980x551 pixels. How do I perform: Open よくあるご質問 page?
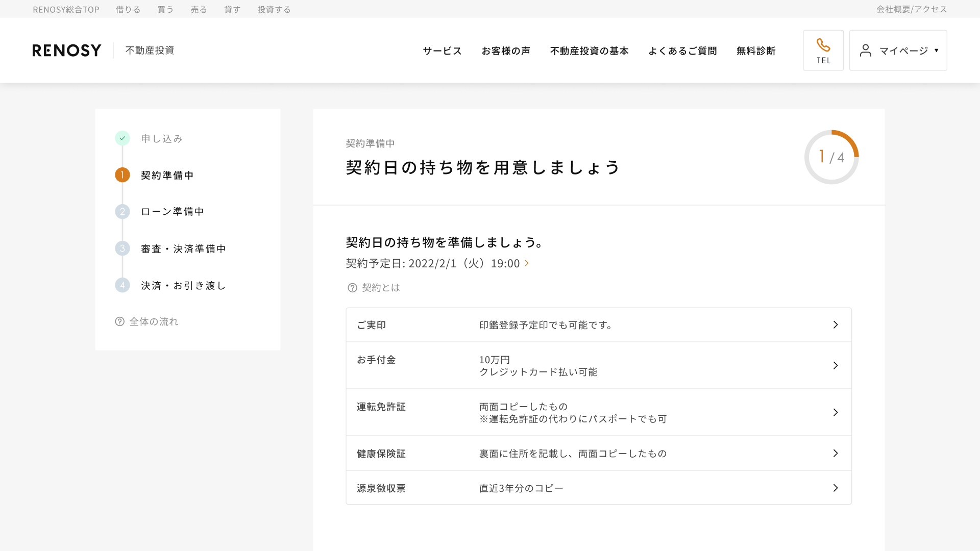click(x=682, y=51)
